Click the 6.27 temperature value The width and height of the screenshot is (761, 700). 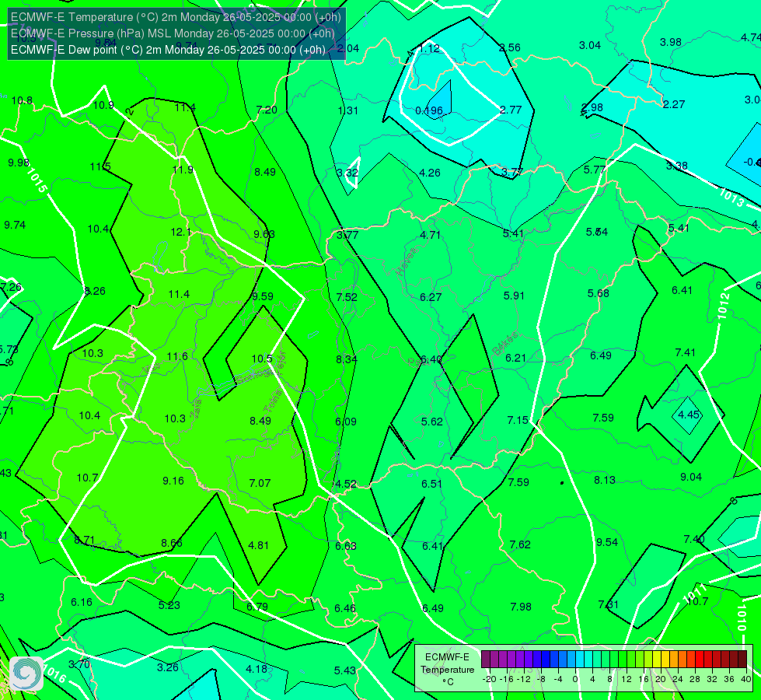click(x=431, y=297)
